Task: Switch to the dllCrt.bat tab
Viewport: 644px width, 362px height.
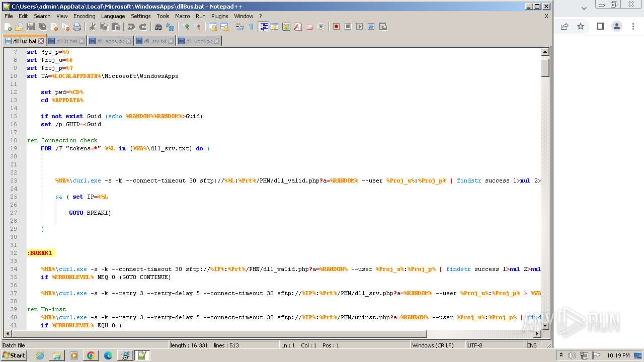Action: point(66,41)
